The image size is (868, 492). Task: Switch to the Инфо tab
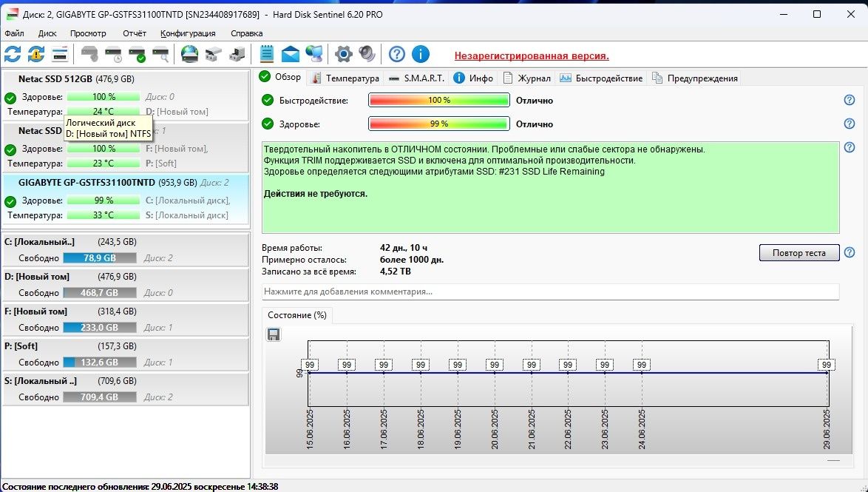(x=473, y=78)
